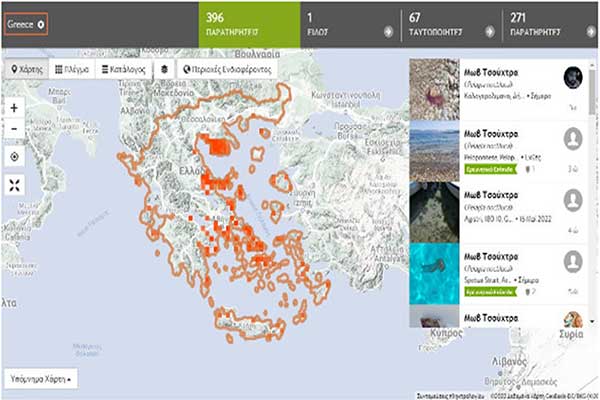Toggle fullscreen map view icon
Screen dimensions: 600x400
[x=14, y=185]
